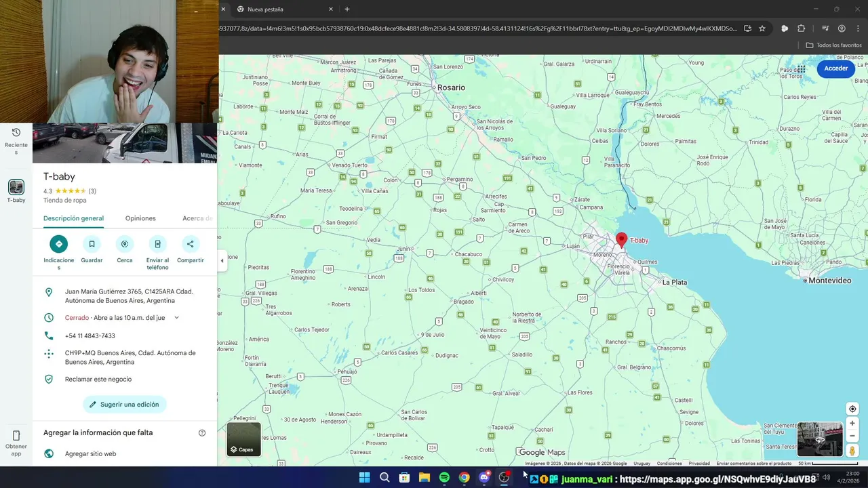Open Google Chrome from the taskbar
Screen dimensions: 868x488
click(464, 478)
